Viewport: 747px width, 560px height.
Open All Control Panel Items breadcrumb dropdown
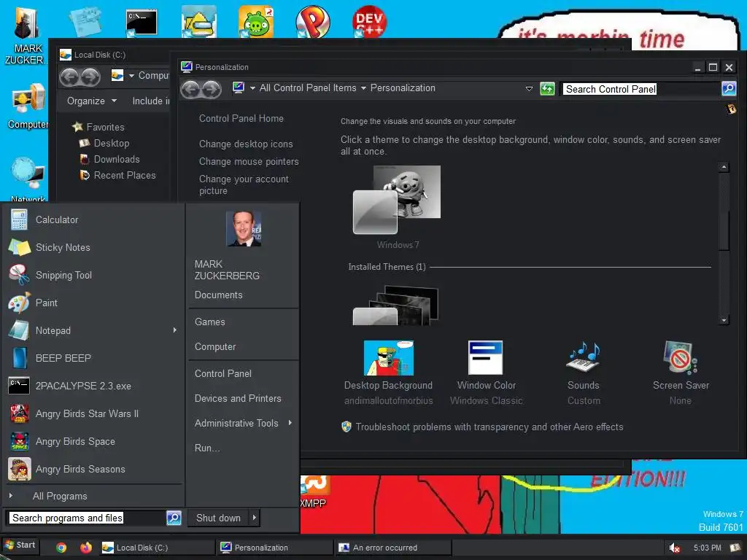[x=363, y=88]
